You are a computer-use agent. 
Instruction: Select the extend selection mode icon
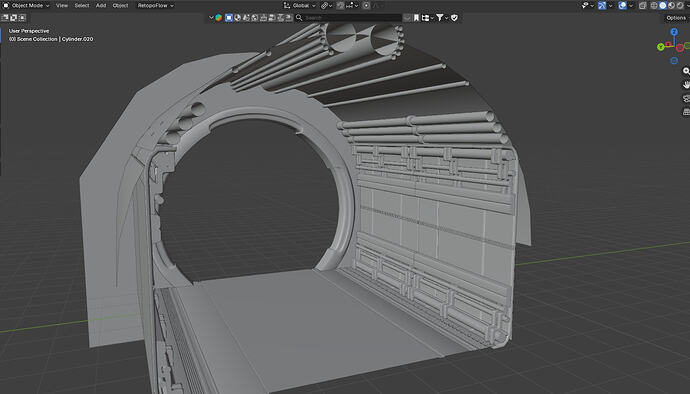[x=14, y=18]
